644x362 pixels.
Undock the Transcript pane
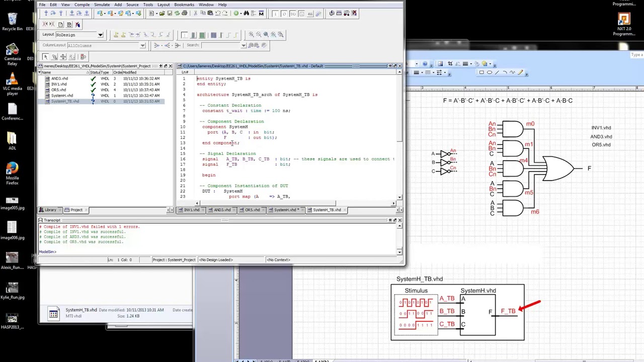(394, 220)
